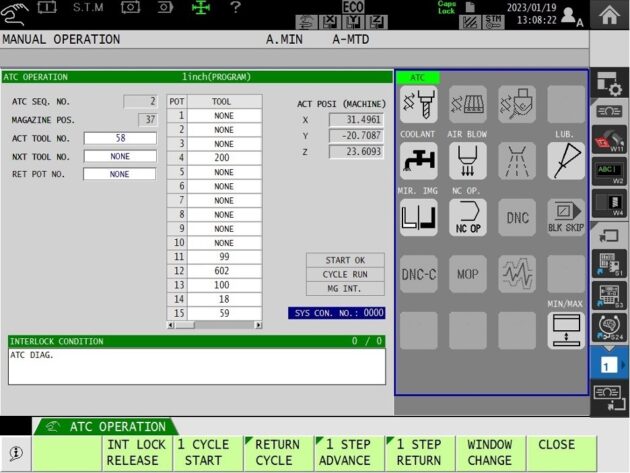Select the manual operation hand icon
This screenshot has height=473, width=630.
pyautogui.click(x=14, y=12)
